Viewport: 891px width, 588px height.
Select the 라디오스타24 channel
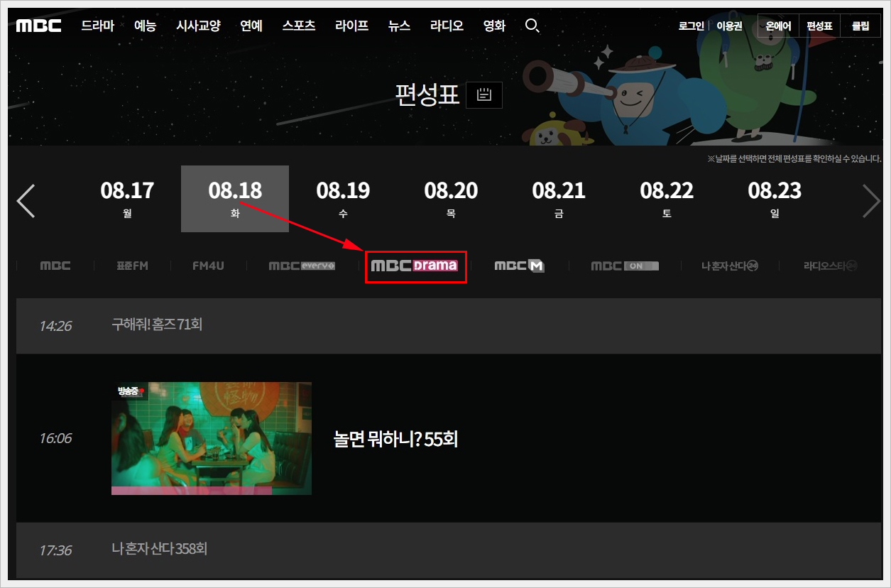(x=831, y=266)
